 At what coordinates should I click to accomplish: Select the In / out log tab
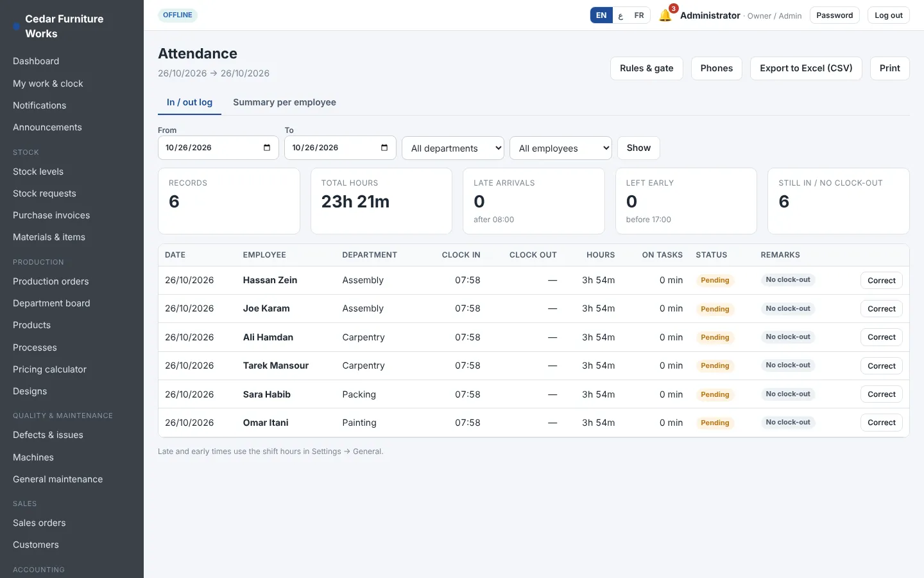tap(189, 102)
